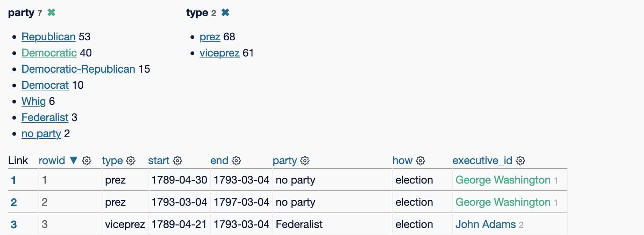The image size is (644, 235).
Task: Click the gear icon beside the start column
Action: pos(177,161)
